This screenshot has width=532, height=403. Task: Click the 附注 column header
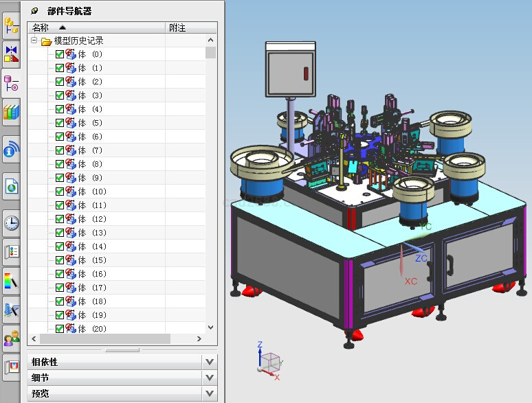177,28
